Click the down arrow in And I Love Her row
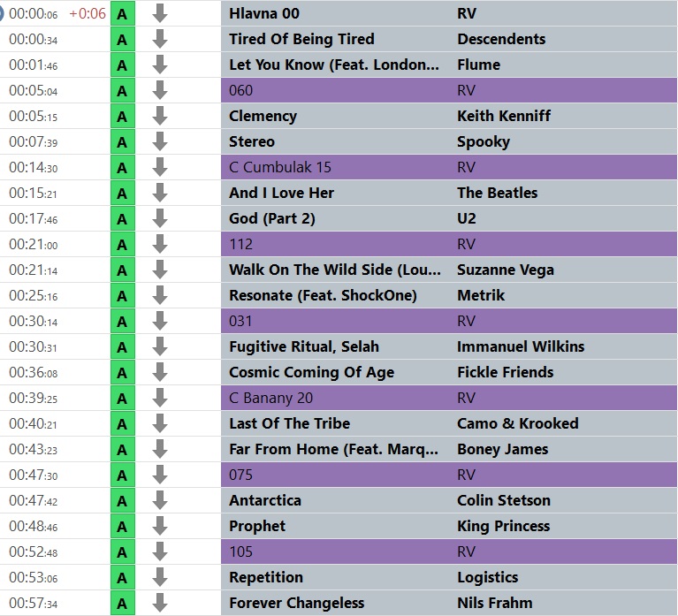The width and height of the screenshot is (678, 616). coord(159,193)
